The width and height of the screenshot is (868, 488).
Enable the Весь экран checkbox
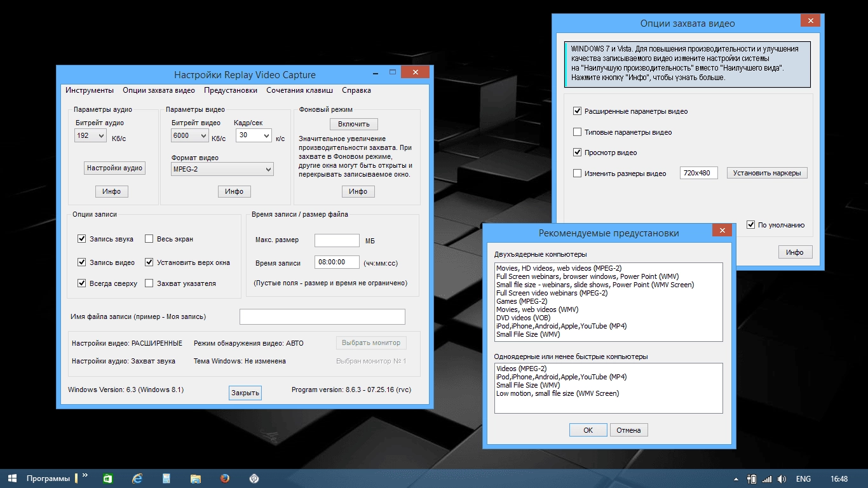click(149, 239)
